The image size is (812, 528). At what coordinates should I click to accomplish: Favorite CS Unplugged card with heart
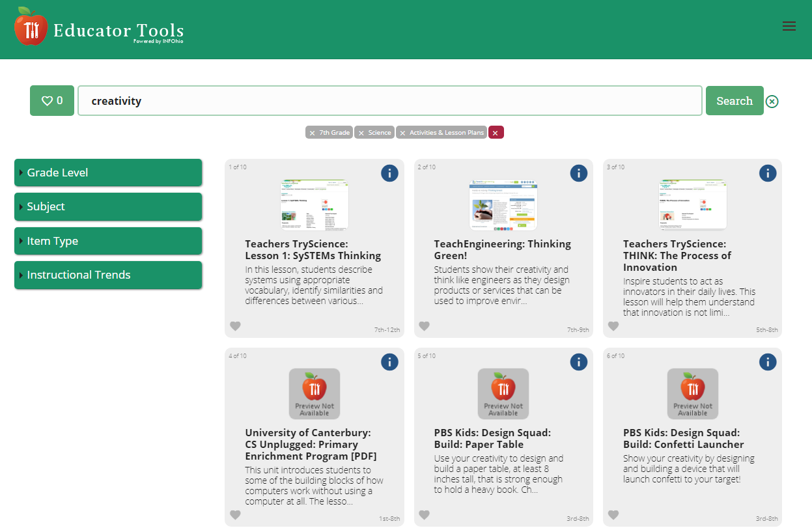235,515
